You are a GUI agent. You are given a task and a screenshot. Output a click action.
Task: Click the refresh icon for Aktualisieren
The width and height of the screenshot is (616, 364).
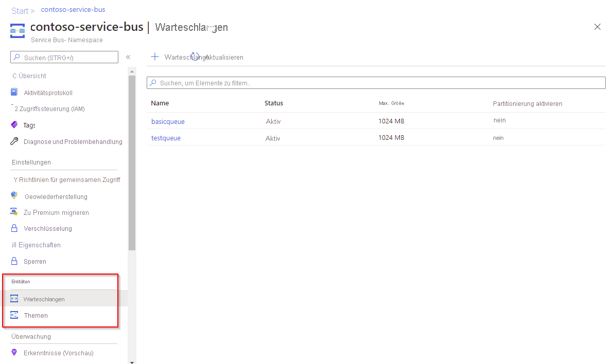click(x=195, y=57)
